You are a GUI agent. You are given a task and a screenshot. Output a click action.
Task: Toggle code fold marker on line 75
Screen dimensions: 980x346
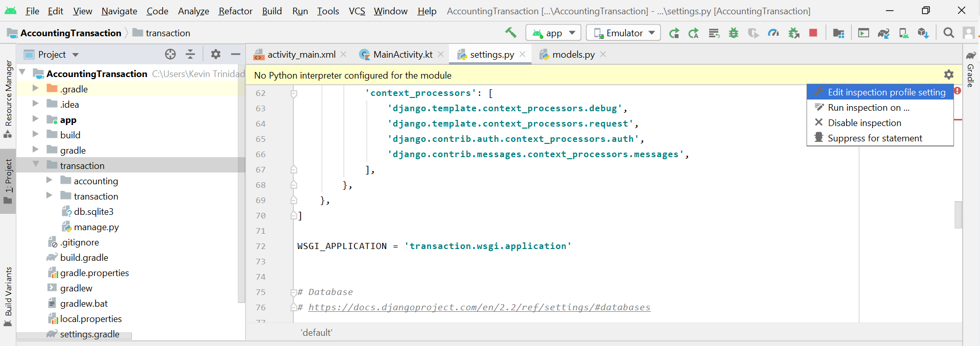[294, 292]
